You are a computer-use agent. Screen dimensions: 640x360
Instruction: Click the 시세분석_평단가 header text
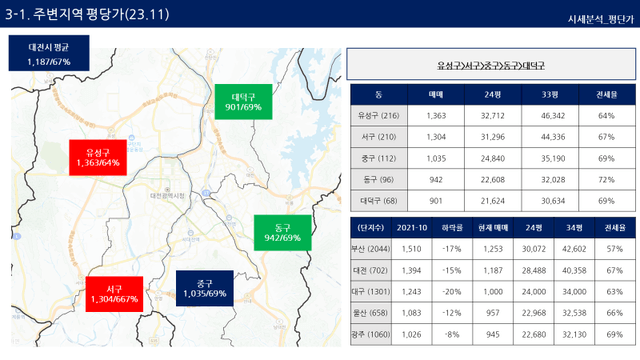click(x=600, y=19)
